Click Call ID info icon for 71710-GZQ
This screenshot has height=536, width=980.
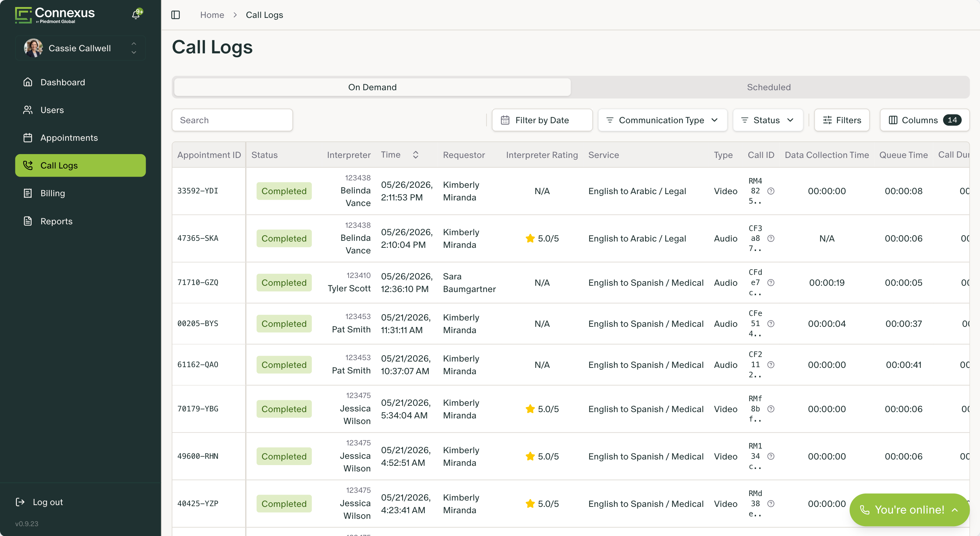[771, 283]
